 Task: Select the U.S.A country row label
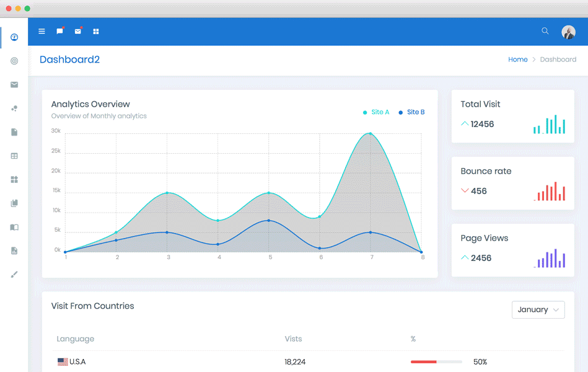[71, 362]
